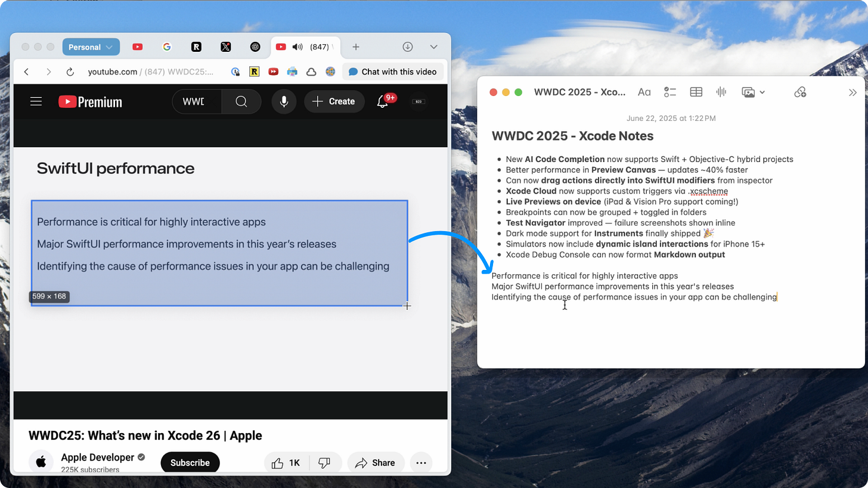
Task: Open more actions ellipsis under video
Action: point(421,462)
